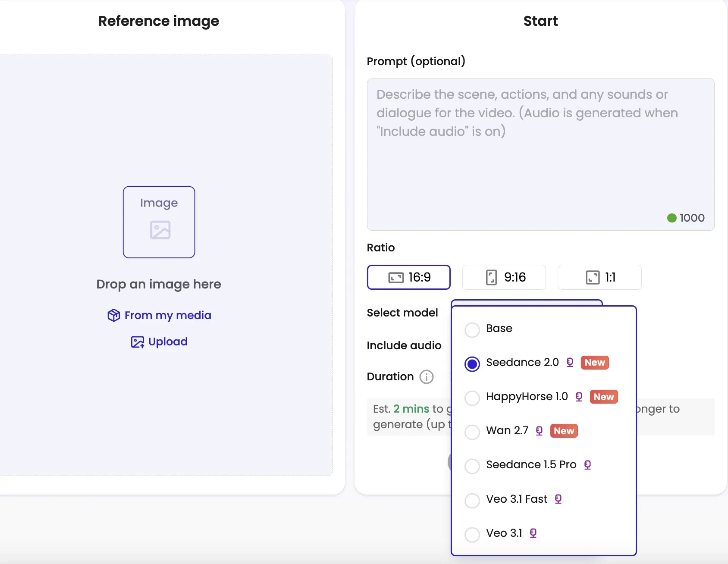
Task: Click the Select model dropdown field
Action: pyautogui.click(x=527, y=303)
